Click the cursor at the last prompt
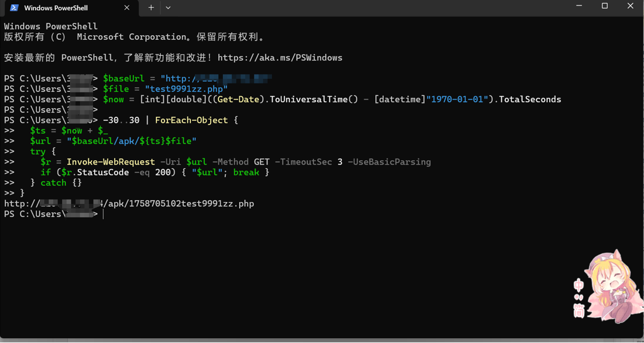Screen dimensions: 644x343 [104, 214]
